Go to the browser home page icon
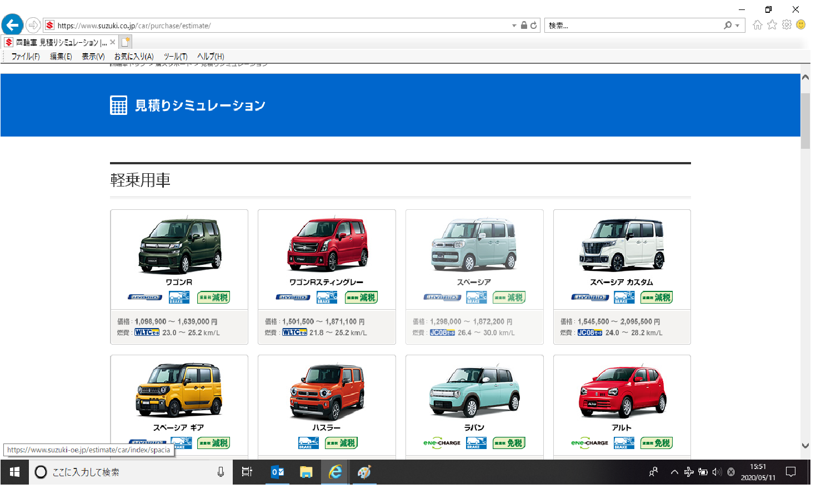831x504 pixels. point(758,24)
